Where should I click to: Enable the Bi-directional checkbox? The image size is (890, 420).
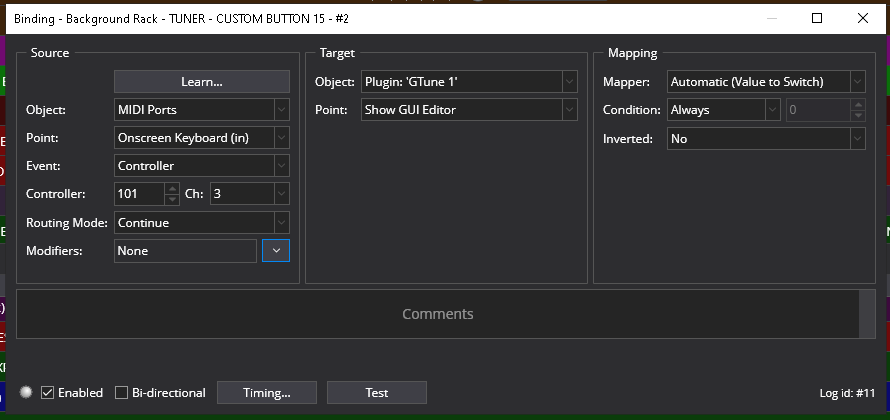122,393
